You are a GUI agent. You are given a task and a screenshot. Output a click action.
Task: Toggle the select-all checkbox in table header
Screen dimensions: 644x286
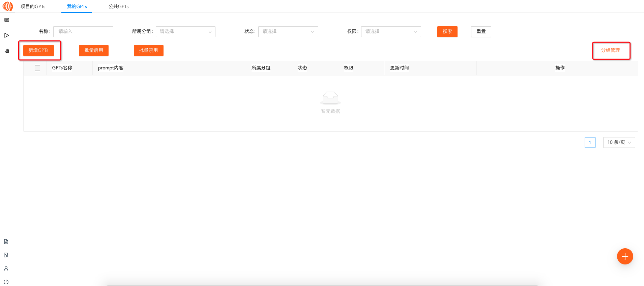(37, 68)
